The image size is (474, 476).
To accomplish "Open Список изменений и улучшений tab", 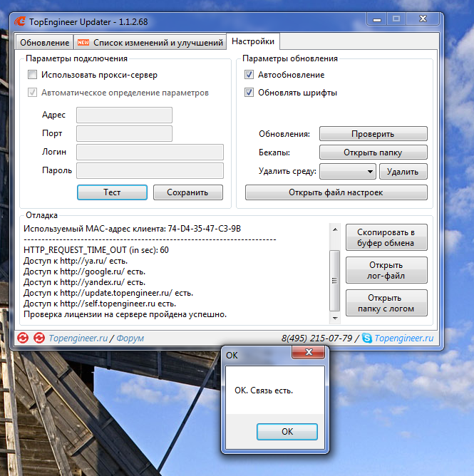I will tap(150, 43).
